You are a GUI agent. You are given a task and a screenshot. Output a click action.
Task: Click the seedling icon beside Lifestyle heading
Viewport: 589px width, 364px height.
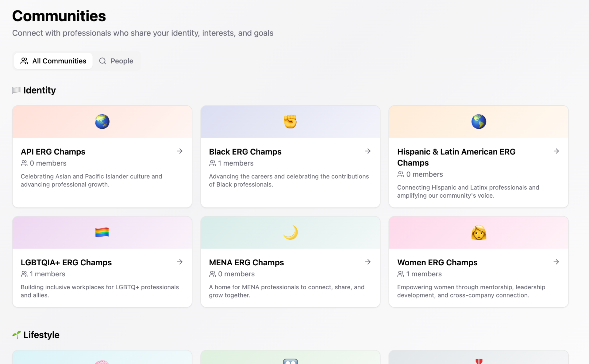(x=17, y=335)
